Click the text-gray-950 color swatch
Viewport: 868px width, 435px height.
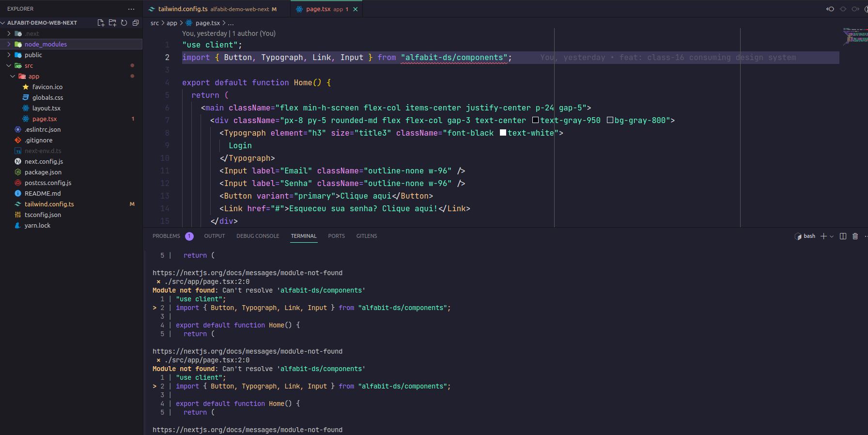coord(536,120)
